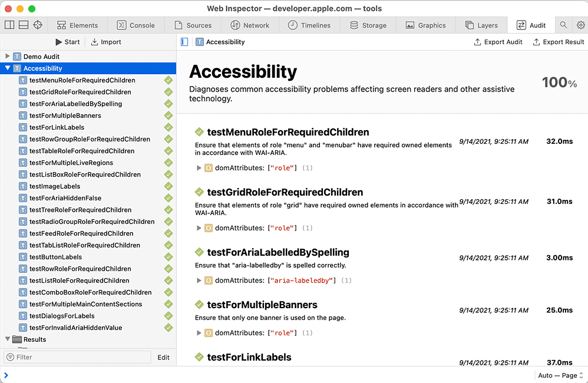Image resolution: width=588 pixels, height=383 pixels.
Task: Switch to the Network tab
Action: coord(250,25)
